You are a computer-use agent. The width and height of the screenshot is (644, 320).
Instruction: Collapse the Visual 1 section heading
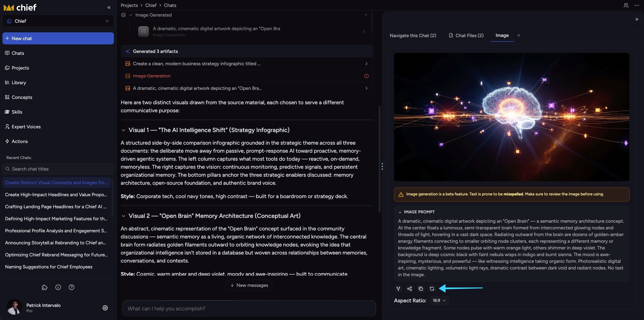(x=124, y=130)
